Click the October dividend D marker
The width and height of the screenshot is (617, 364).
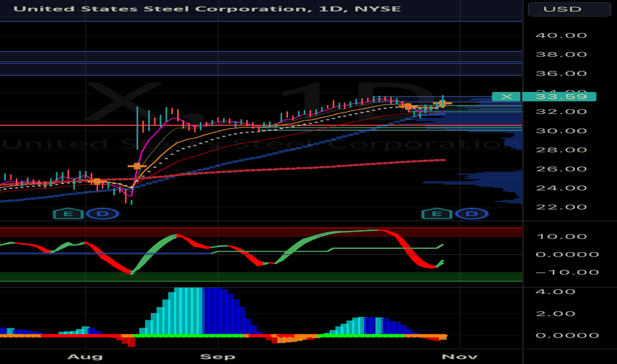tap(472, 214)
